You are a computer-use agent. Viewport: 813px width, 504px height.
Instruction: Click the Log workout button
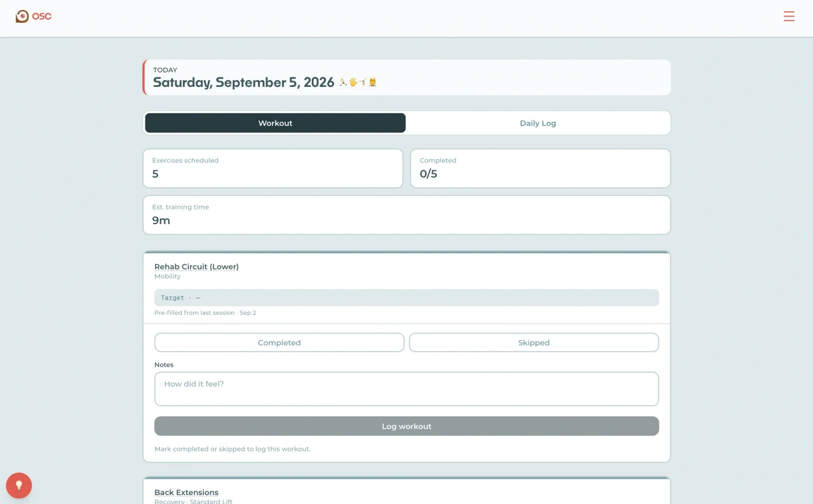coord(406,426)
